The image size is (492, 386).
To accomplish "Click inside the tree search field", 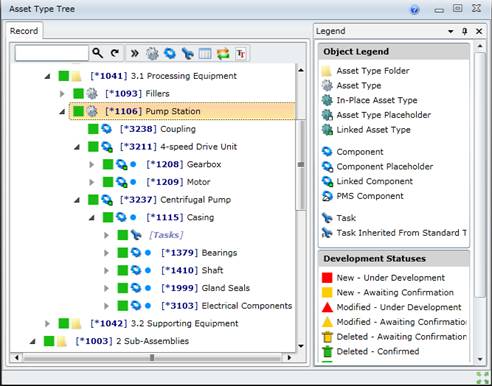I will tap(52, 53).
